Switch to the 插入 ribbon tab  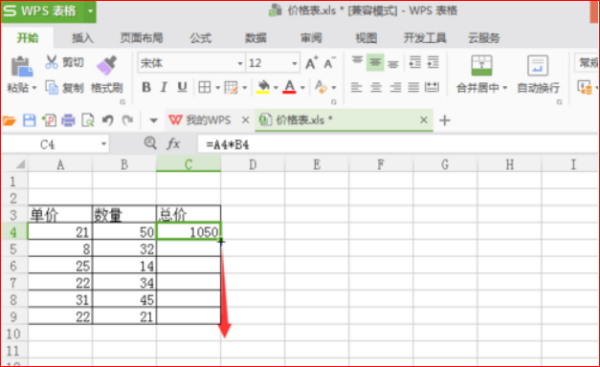click(82, 38)
